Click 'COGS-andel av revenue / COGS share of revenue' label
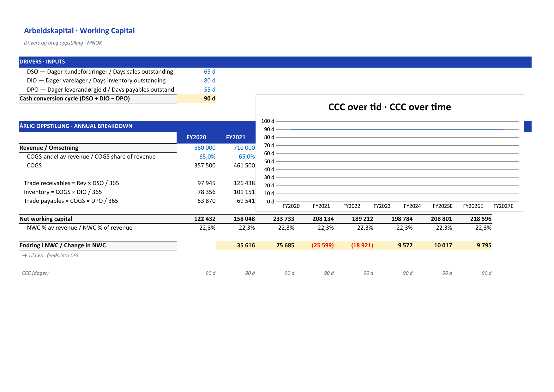 coord(91,157)
